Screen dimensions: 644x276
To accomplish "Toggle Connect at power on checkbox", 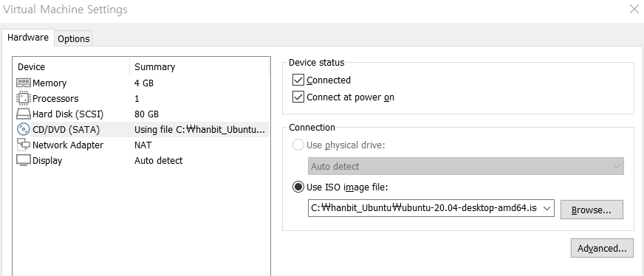I will pyautogui.click(x=298, y=97).
